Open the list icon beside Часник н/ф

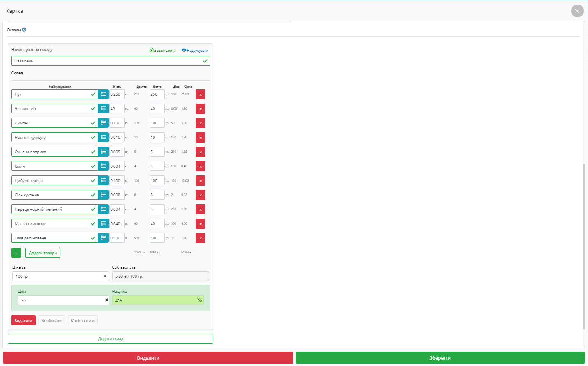click(x=103, y=109)
